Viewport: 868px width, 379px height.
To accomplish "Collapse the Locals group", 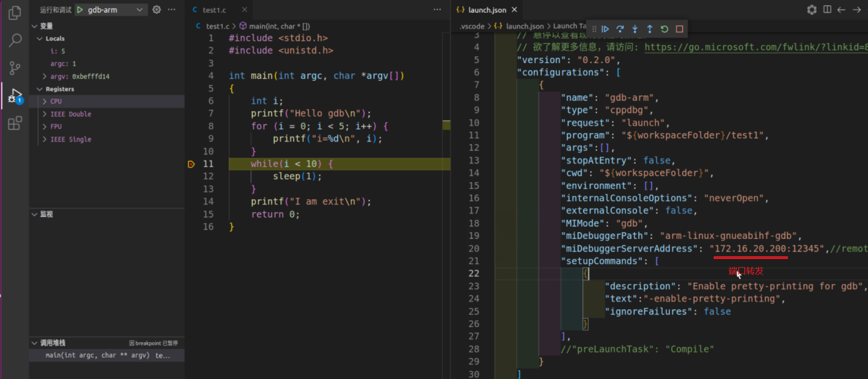I will 39,38.
